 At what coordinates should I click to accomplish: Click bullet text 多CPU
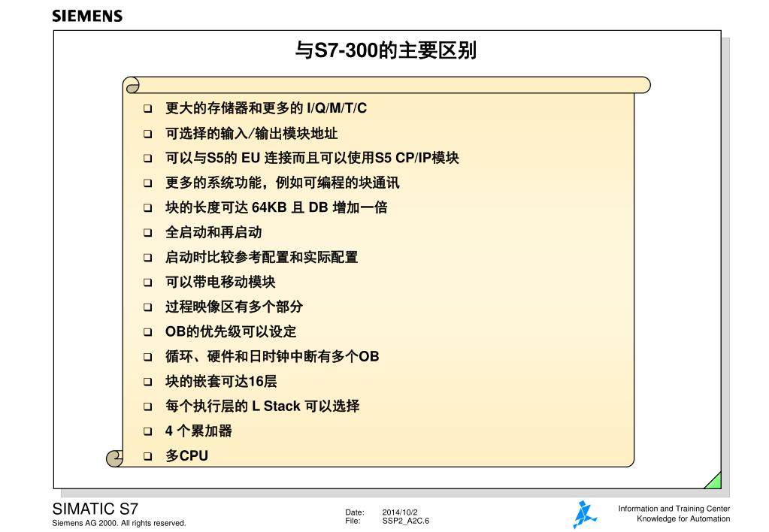(187, 455)
